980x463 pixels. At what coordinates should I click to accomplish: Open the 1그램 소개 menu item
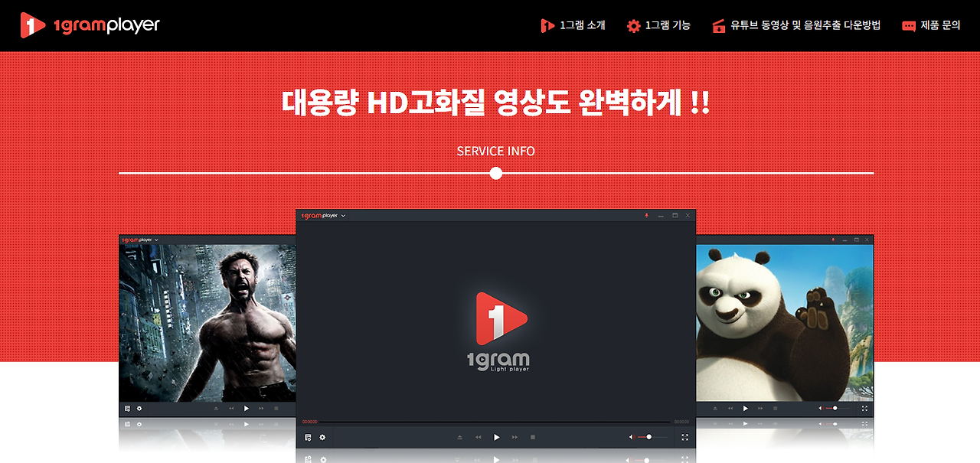click(573, 25)
